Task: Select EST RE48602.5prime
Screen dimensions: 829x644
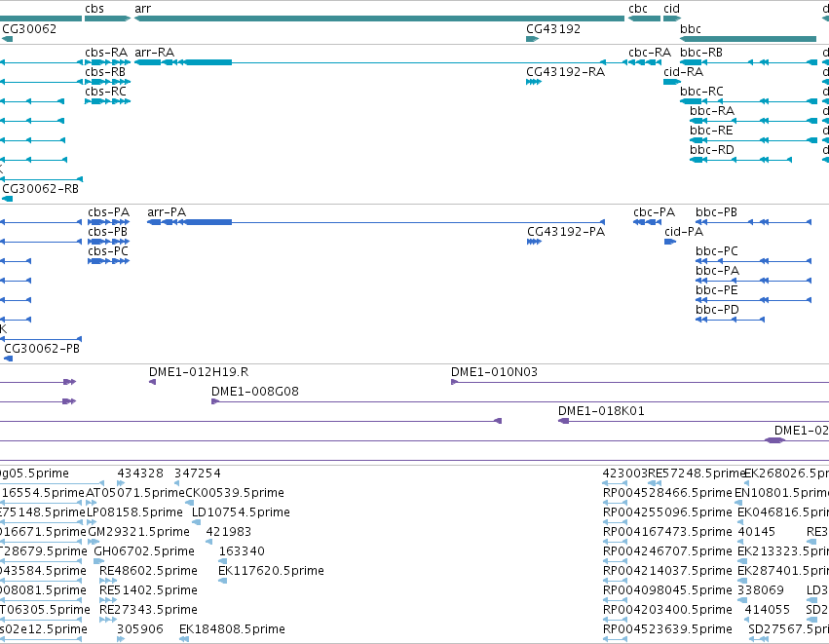Action: tap(108, 581)
